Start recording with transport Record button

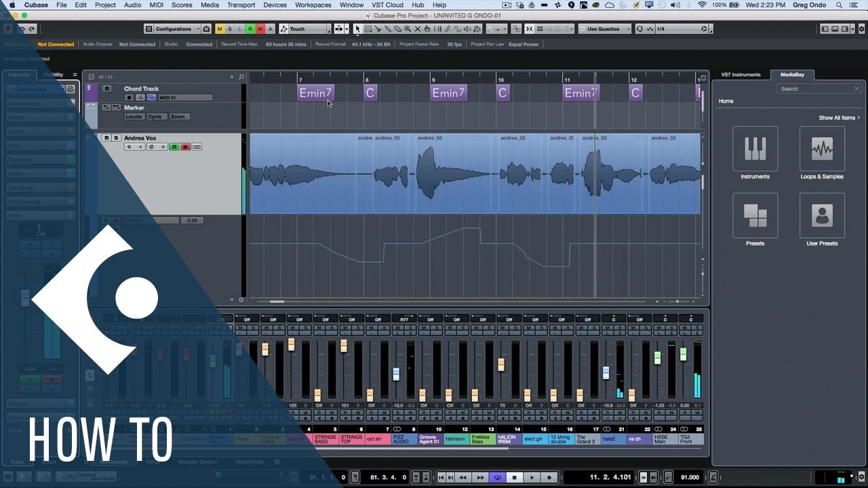pyautogui.click(x=549, y=477)
